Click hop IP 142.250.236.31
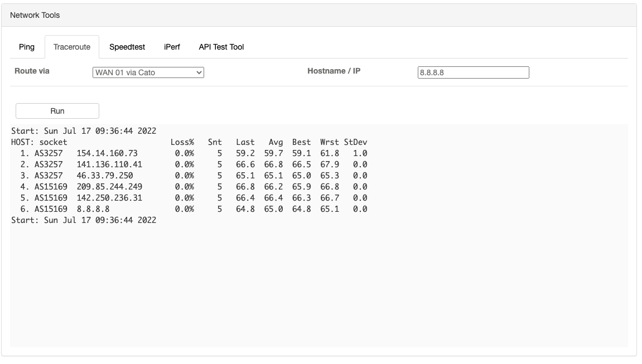This screenshot has height=364, width=642. (109, 198)
